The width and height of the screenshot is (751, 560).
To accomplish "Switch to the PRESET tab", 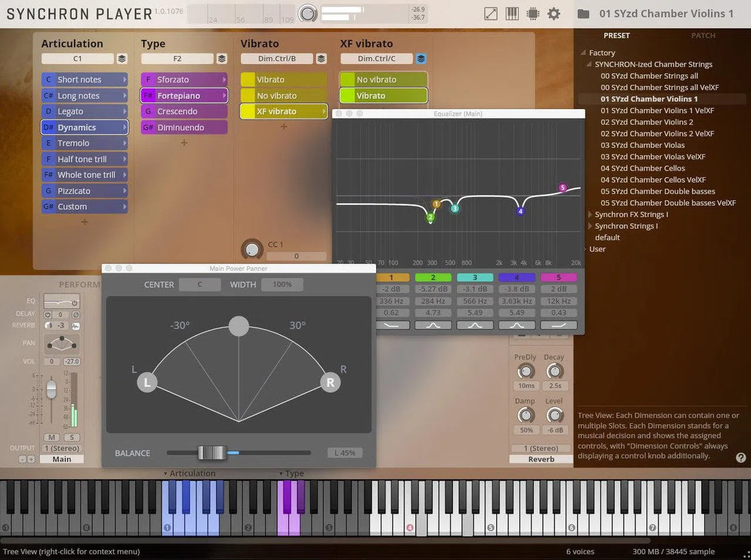I will [616, 36].
